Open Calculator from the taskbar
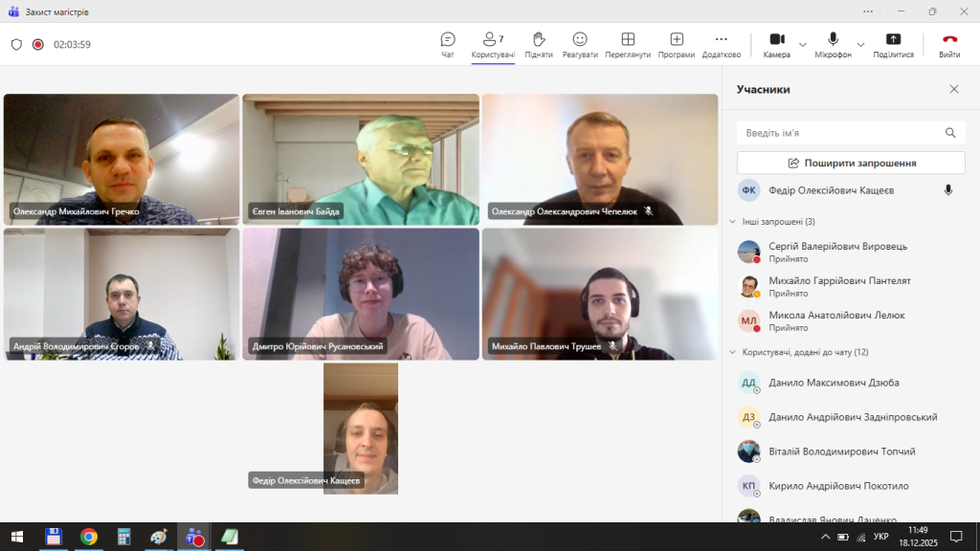 123,537
